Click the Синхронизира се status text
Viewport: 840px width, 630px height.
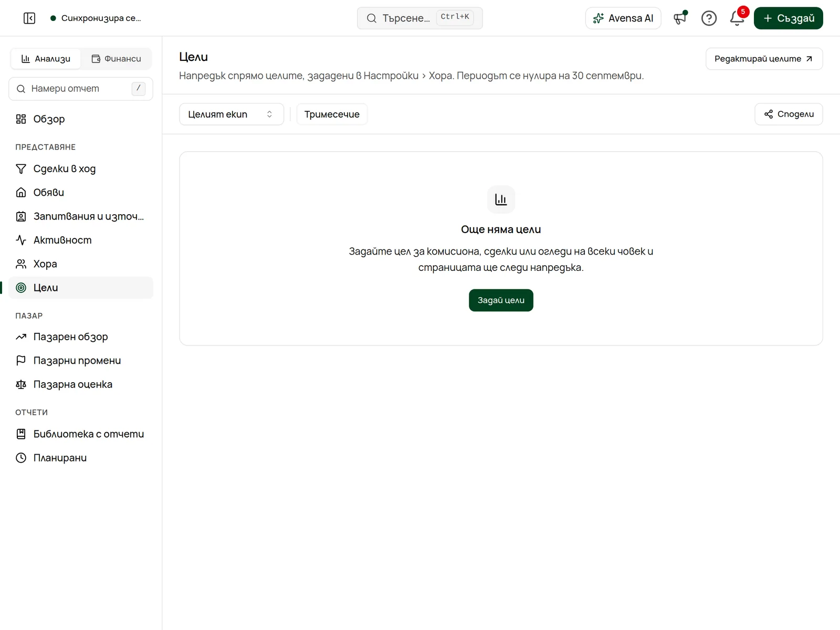101,18
